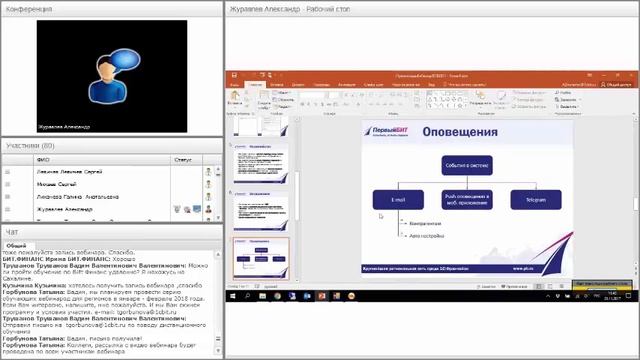640x360 pixels.
Task: Click the camera status icon of Журавлев Александр
Action: pyautogui.click(x=187, y=210)
